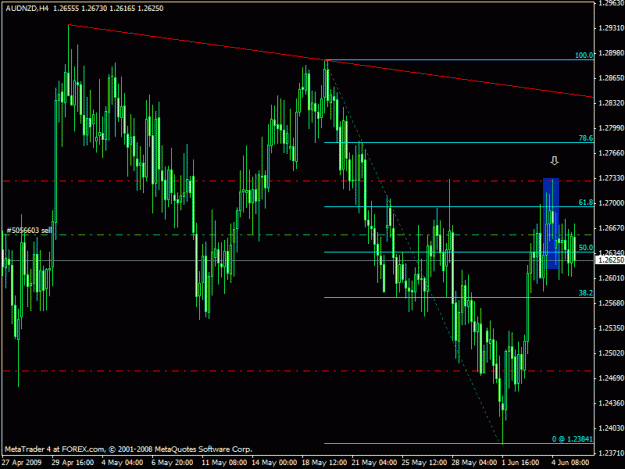
Task: Select the blue highlighted rectangle object
Action: click(x=551, y=223)
